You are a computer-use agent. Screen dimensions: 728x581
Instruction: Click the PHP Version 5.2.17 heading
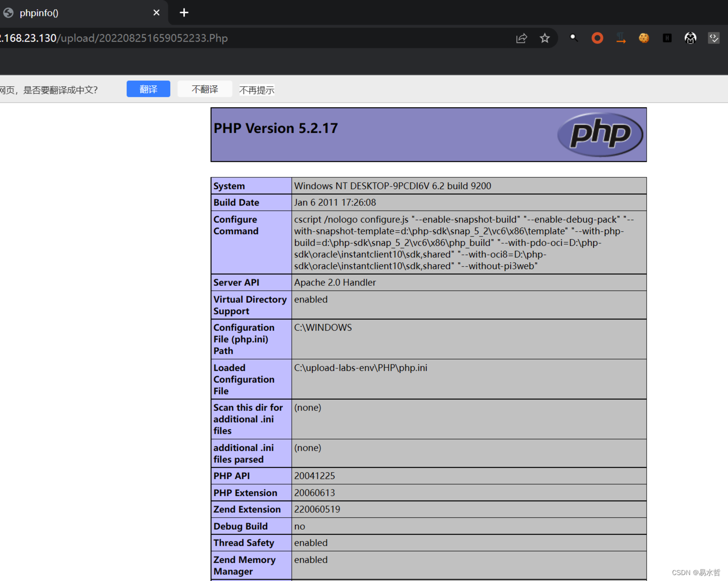coord(275,129)
